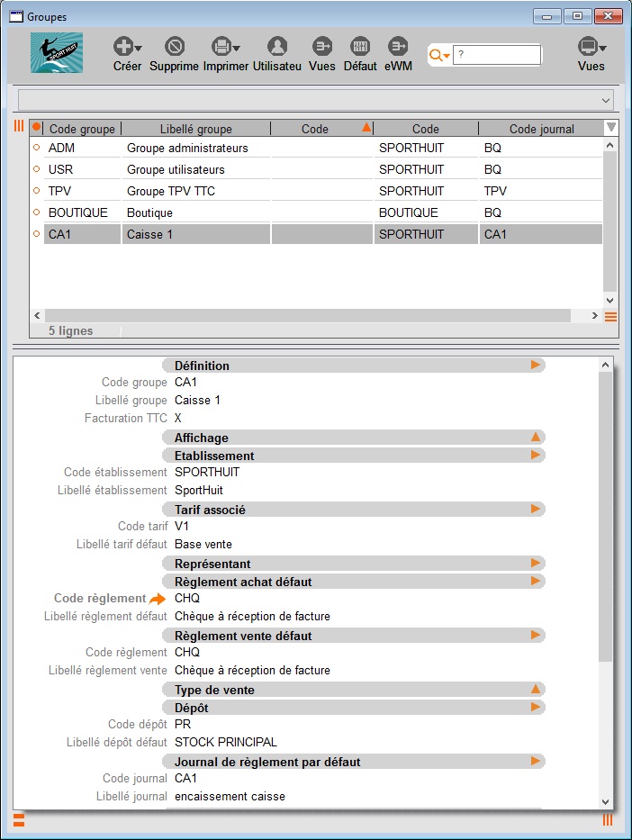This screenshot has width=632, height=840.
Task: Sort by Libellé groupe column header
Action: [196, 129]
